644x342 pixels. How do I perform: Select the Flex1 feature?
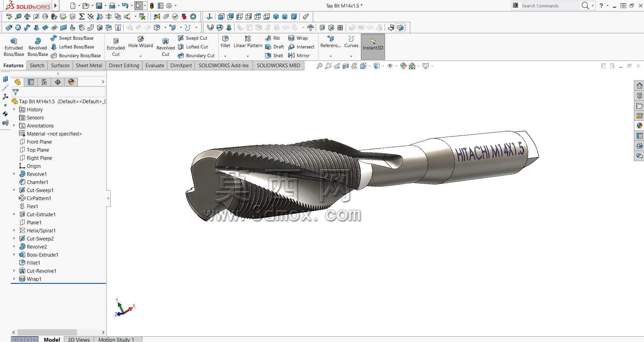tap(29, 206)
